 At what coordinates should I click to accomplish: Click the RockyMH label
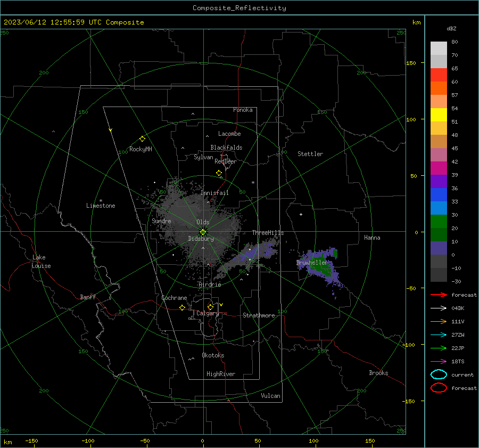tap(141, 149)
